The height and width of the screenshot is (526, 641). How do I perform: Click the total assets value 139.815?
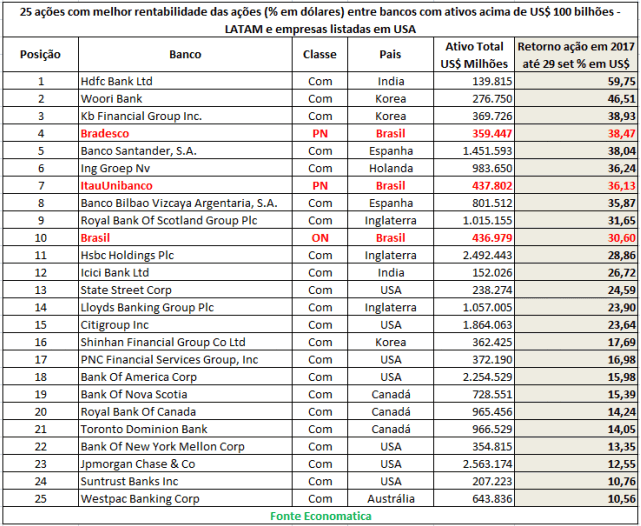[474, 81]
